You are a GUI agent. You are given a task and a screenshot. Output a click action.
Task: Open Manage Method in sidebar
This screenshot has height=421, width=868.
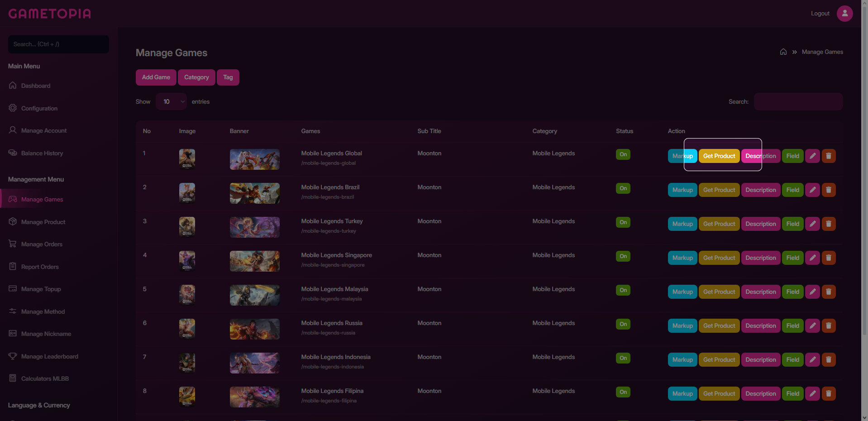coord(43,311)
